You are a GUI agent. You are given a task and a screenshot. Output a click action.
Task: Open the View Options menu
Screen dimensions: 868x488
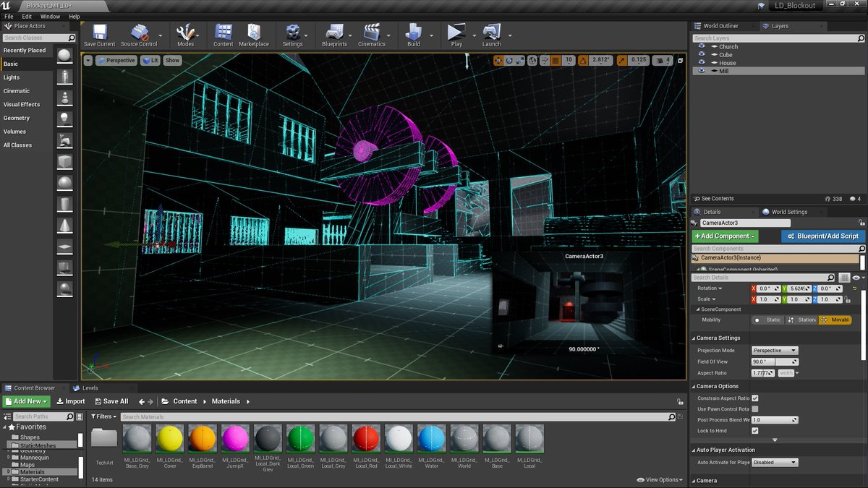[x=659, y=479]
